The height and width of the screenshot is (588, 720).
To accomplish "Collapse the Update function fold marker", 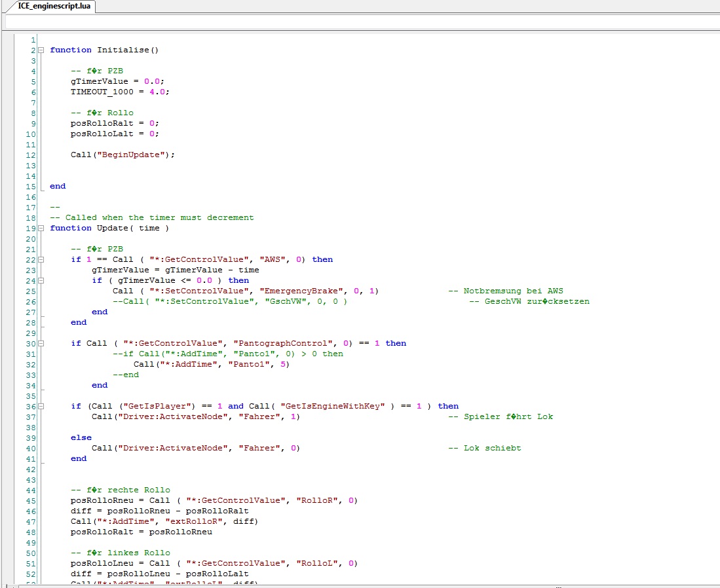I will click(x=41, y=228).
